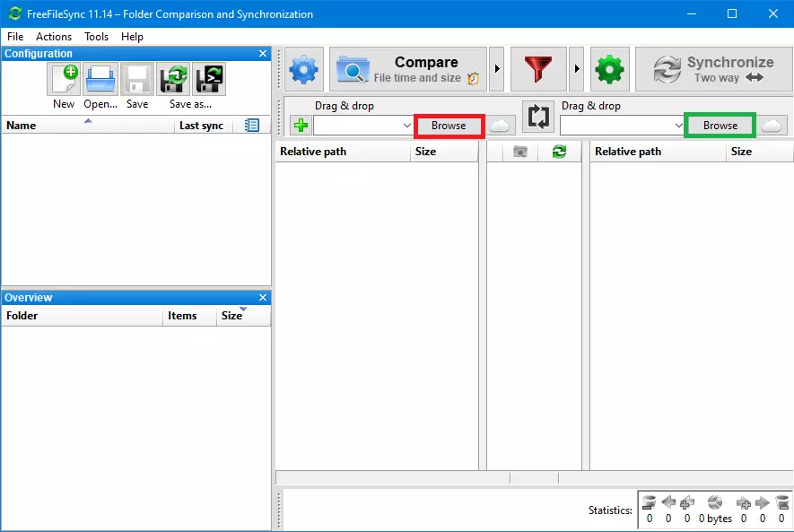Open the File menu
Screen dimensions: 794x532
coord(15,37)
